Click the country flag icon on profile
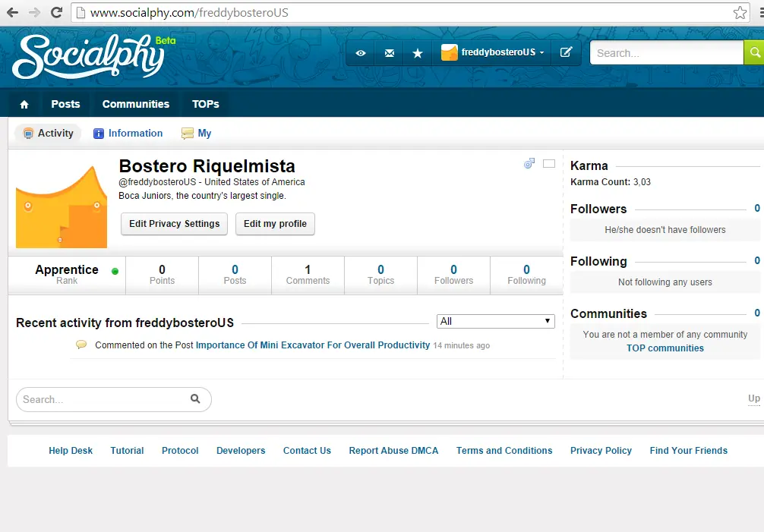This screenshot has width=764, height=532. coord(549,163)
